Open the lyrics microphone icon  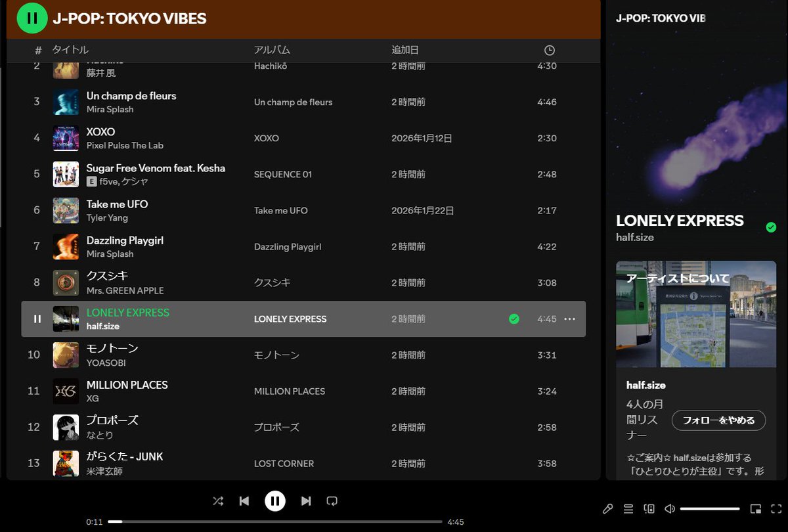click(x=608, y=509)
